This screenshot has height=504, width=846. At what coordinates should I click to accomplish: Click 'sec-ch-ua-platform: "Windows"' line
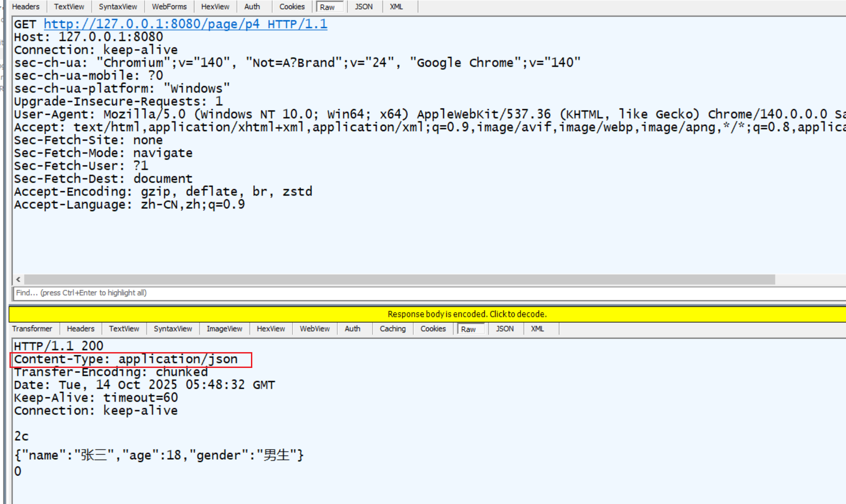(122, 88)
